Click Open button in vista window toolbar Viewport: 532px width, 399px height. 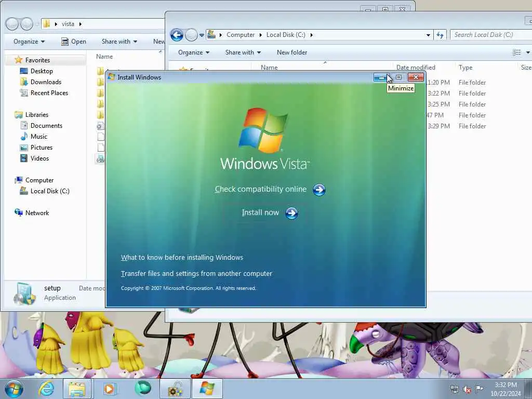[x=74, y=42]
